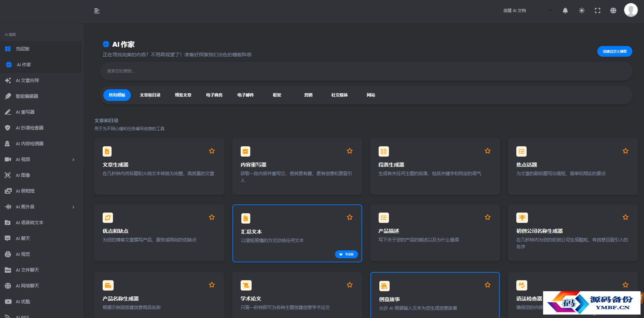
Task: Favorite 优点和缺点 with star
Action: 212,217
